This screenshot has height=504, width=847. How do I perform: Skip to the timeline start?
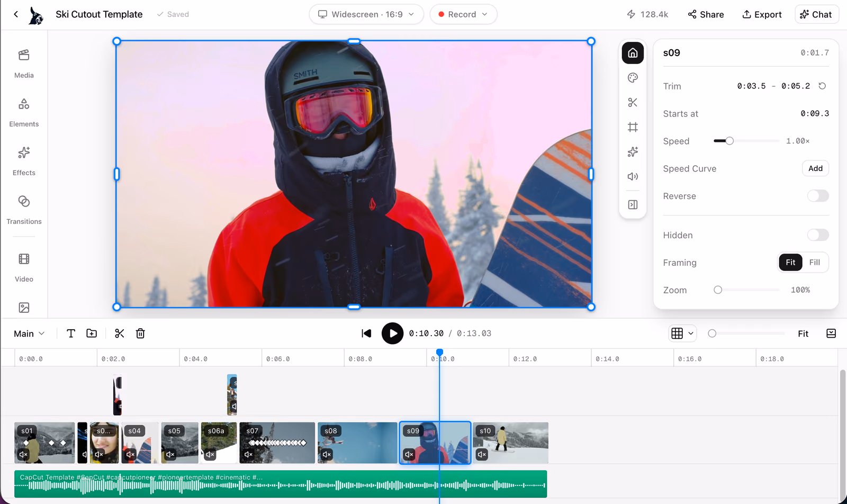coord(366,333)
